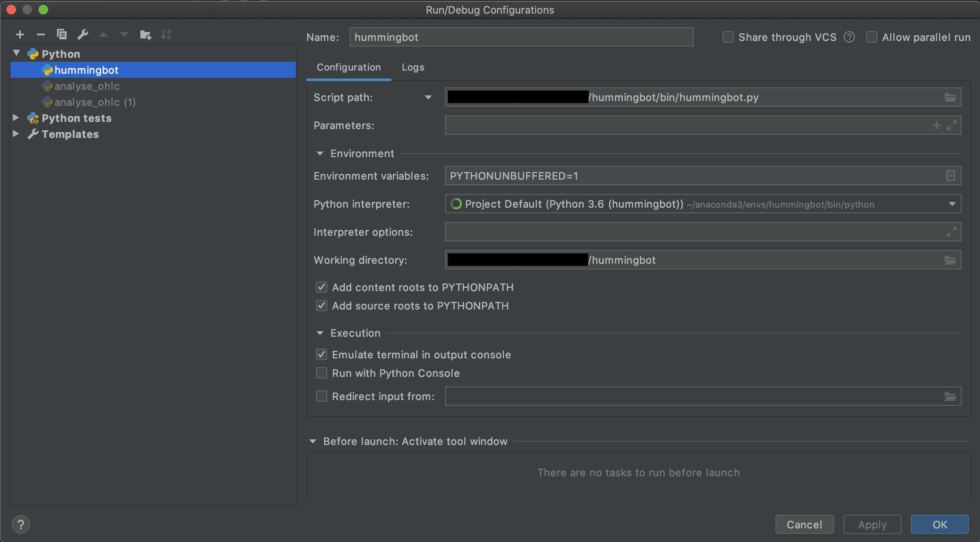The width and height of the screenshot is (980, 542).
Task: Expand the Templates tree node
Action: coord(16,133)
